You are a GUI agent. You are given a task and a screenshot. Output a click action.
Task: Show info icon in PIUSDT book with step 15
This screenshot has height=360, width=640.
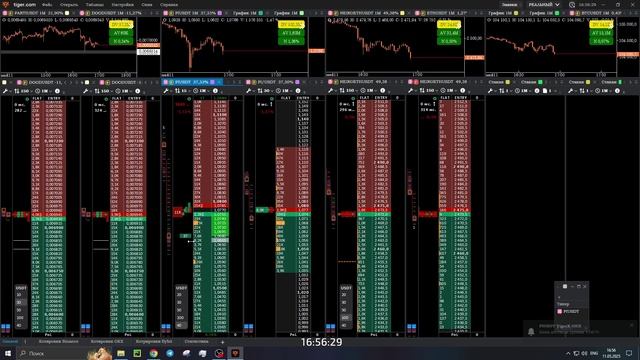(215, 91)
